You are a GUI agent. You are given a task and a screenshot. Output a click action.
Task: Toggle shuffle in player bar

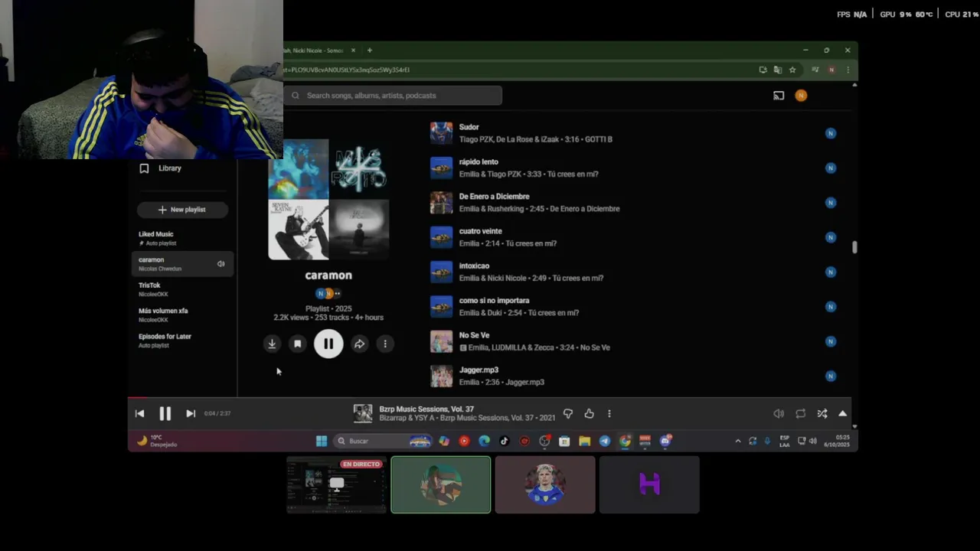click(x=822, y=413)
